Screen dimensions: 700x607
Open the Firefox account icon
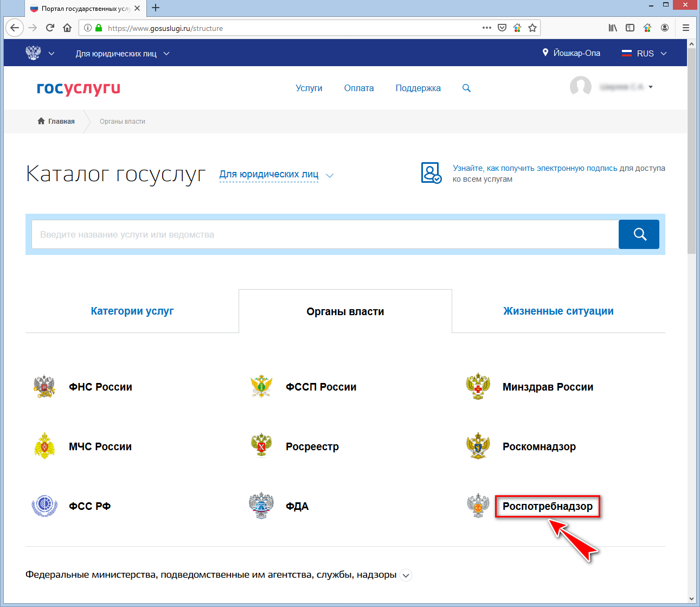[665, 28]
